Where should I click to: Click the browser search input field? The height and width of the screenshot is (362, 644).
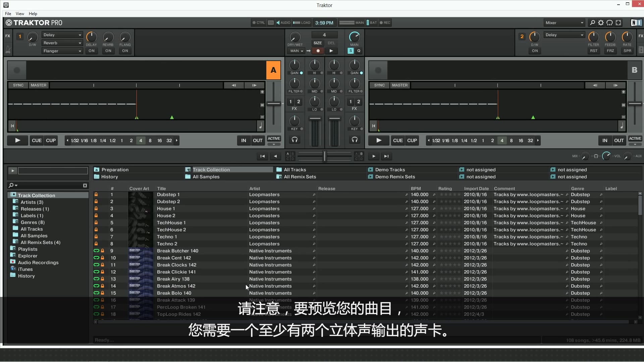[50, 185]
